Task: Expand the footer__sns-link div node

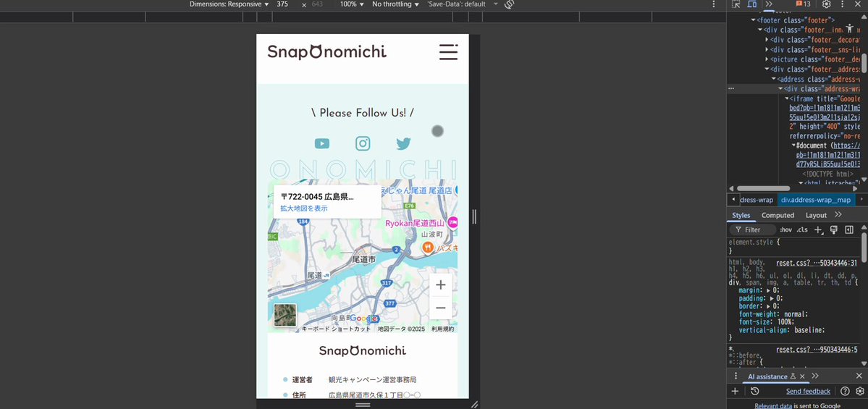Action: pos(767,50)
